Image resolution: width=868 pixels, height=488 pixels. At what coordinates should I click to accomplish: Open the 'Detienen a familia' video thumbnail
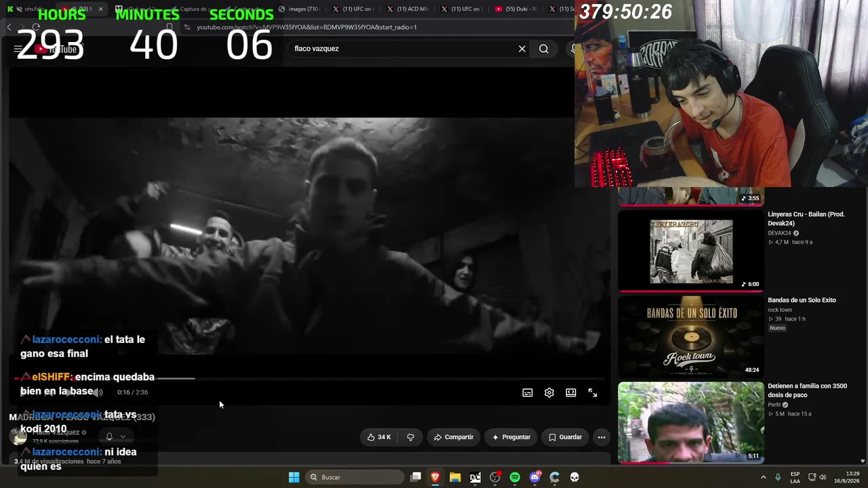691,422
